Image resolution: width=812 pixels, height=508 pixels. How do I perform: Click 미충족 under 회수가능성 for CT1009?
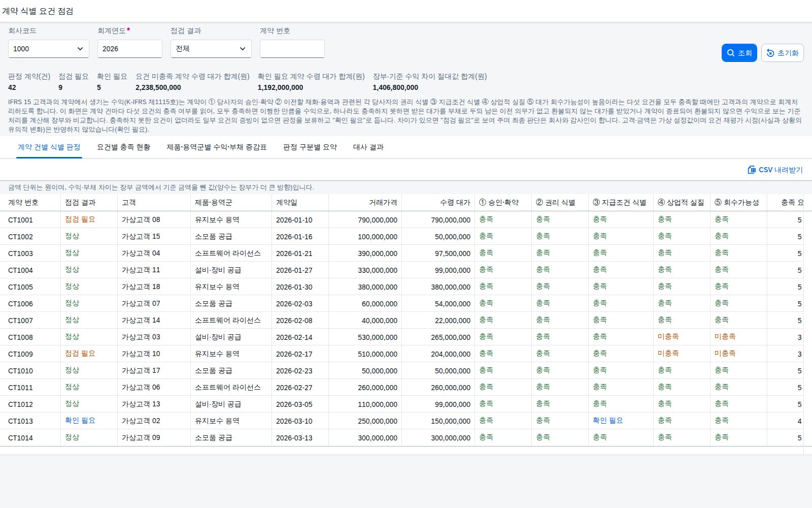tap(725, 354)
